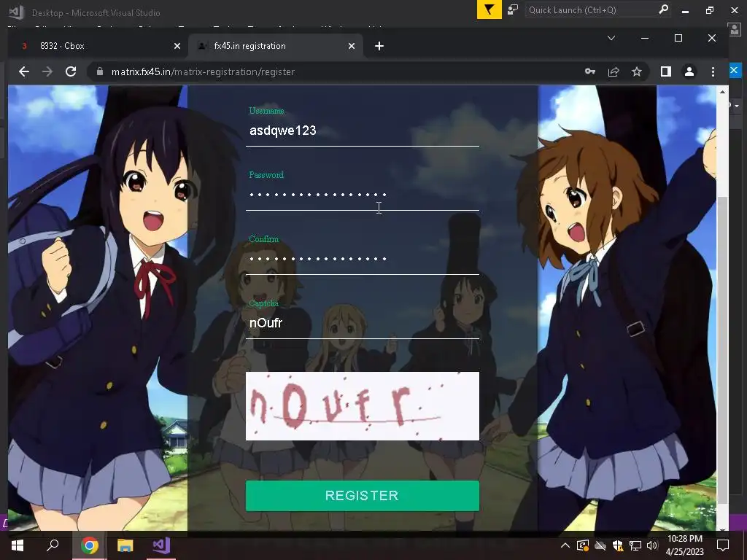Image resolution: width=747 pixels, height=560 pixels.
Task: Click into the Confirm password field
Action: [362, 259]
